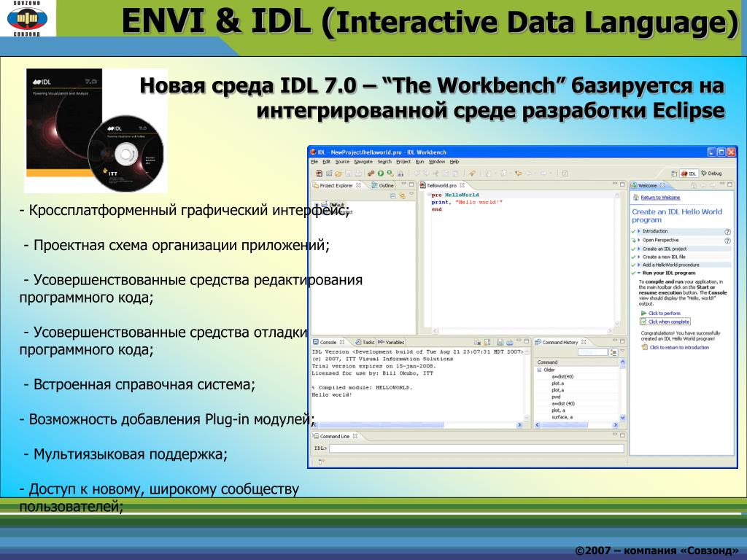Toggle Link with Editor in Project Explorer
The height and width of the screenshot is (560, 747).
click(x=403, y=195)
